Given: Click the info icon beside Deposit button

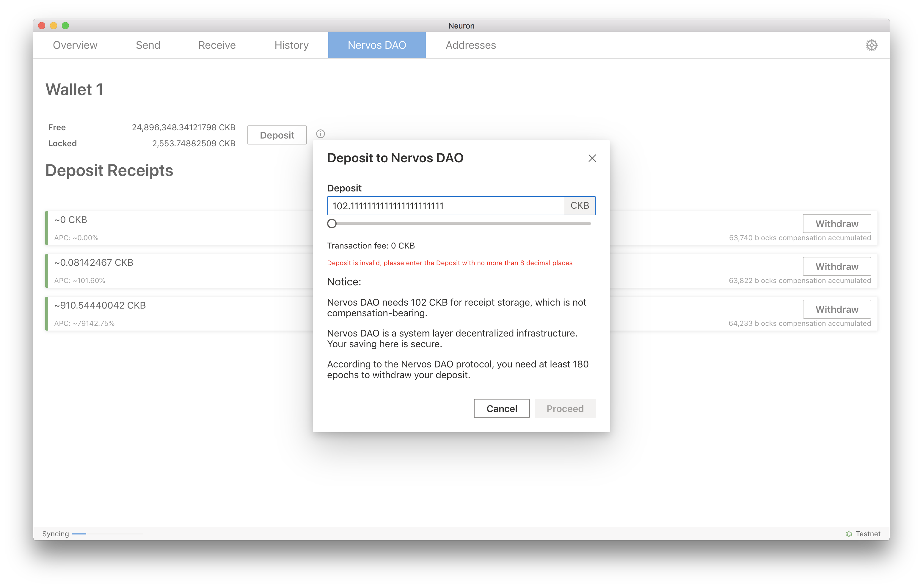Looking at the screenshot, I should 321,134.
